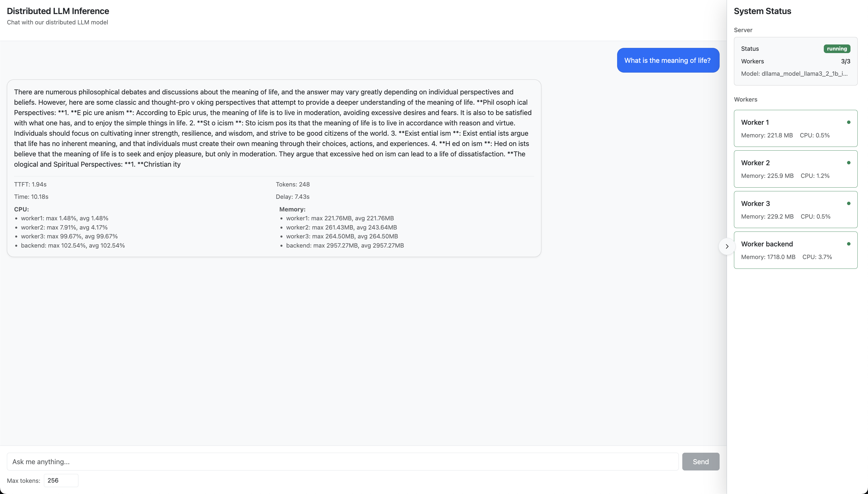Click Worker 1 green status dot
The width and height of the screenshot is (868, 494).
point(849,122)
